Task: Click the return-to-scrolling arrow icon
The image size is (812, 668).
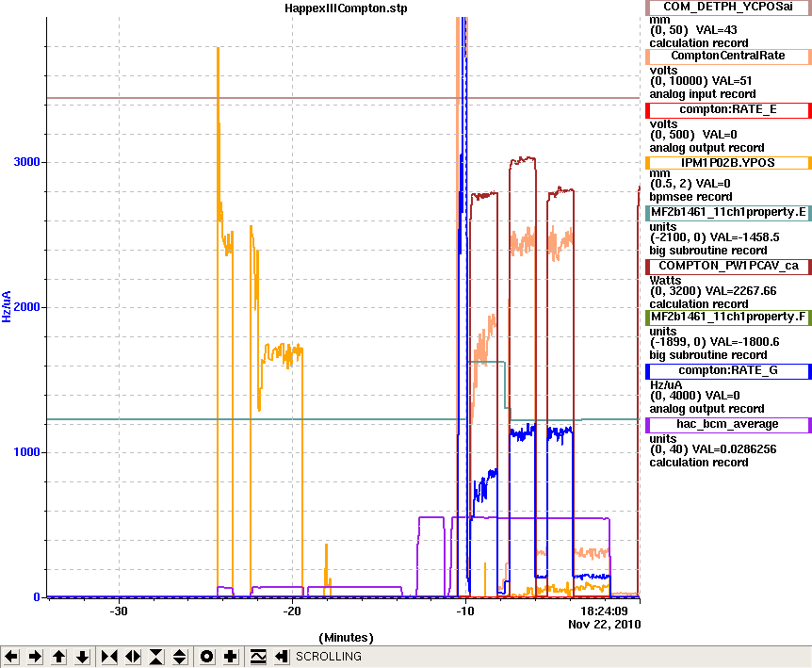Action: [x=282, y=657]
